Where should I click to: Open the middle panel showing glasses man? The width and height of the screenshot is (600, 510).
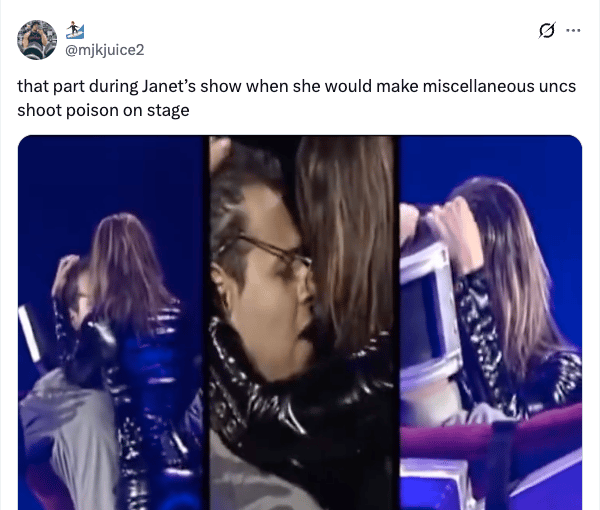pos(302,322)
